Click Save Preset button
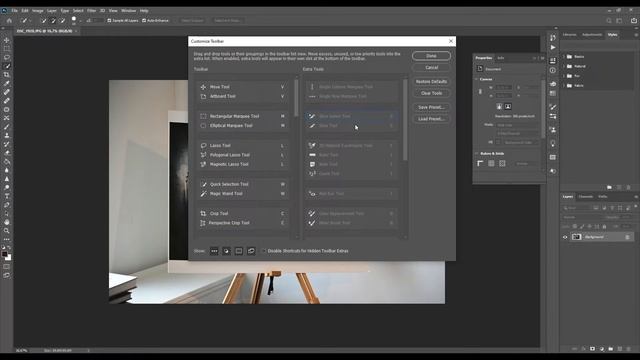Viewport: 640px width, 360px height. point(431,107)
